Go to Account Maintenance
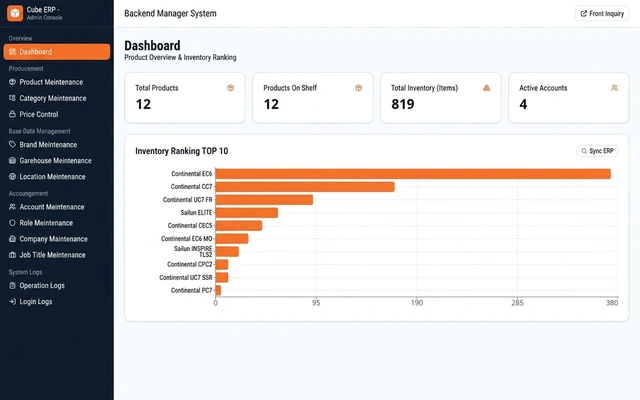Screen dimensions: 640x400 pos(57,207)
